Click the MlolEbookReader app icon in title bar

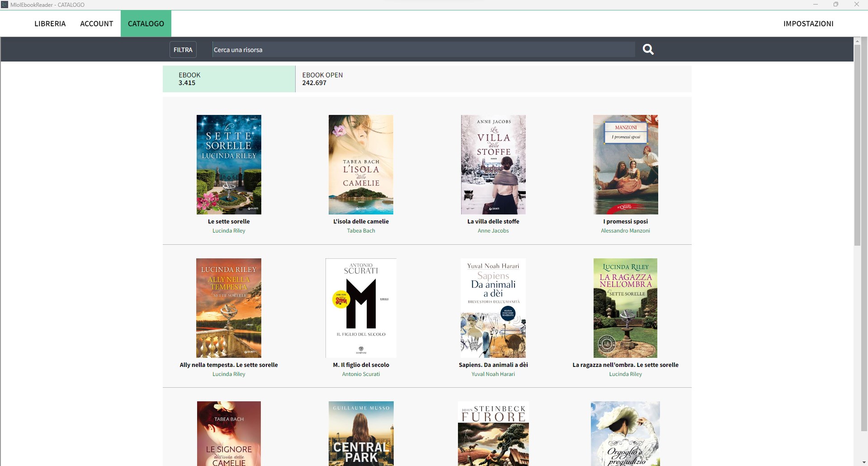point(5,5)
